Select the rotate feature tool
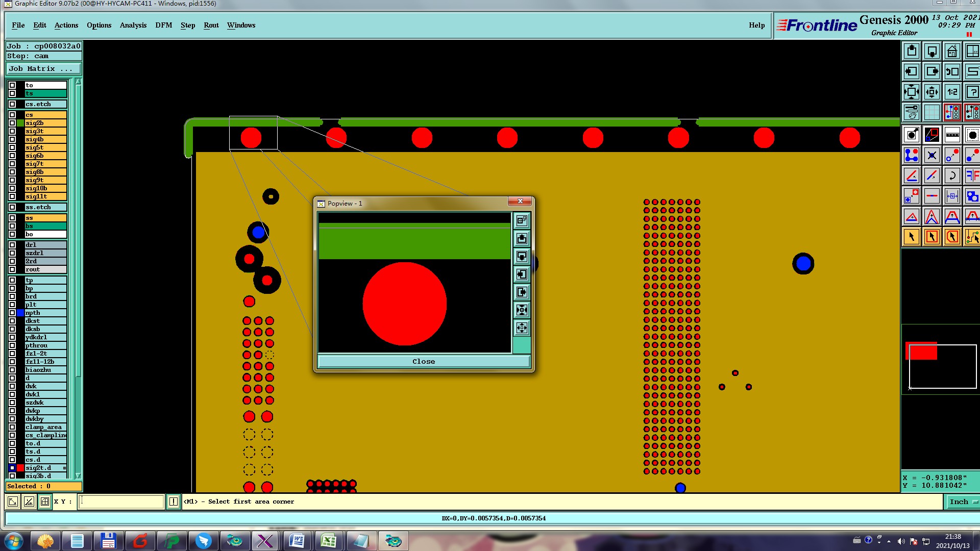Image resolution: width=980 pixels, height=551 pixels. click(x=952, y=176)
